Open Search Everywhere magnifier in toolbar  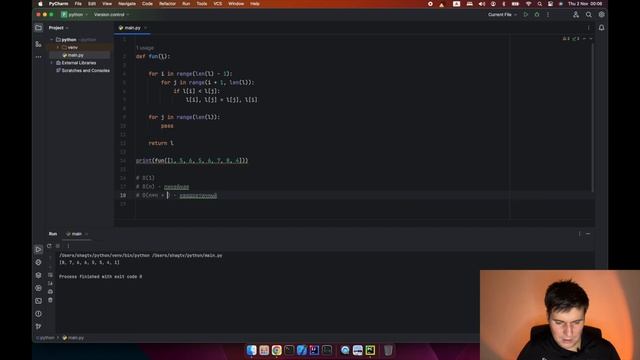[589, 15]
